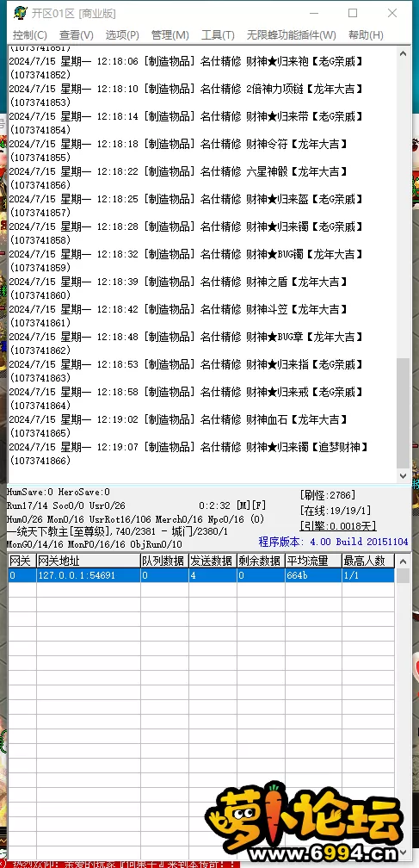Open the 查看(V) menu
The height and width of the screenshot is (868, 419).
(x=77, y=34)
